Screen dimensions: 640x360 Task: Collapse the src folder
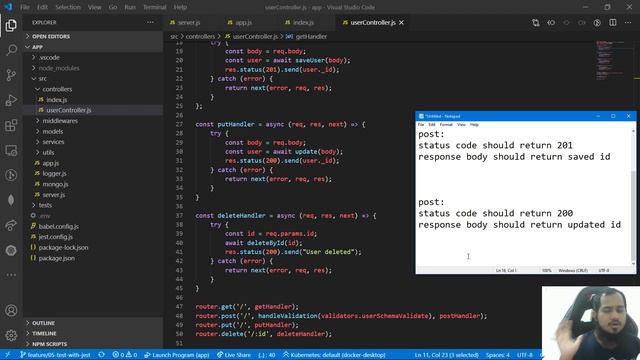(93, 78)
